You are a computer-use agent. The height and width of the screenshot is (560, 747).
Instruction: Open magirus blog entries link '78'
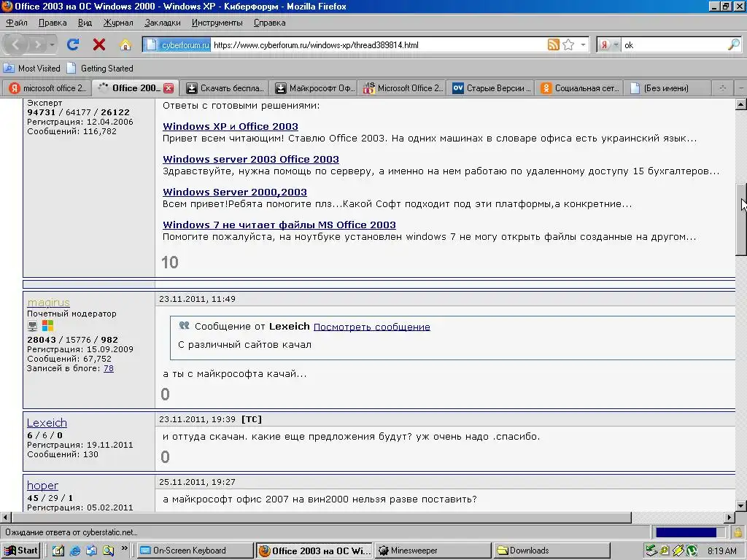[x=109, y=368]
